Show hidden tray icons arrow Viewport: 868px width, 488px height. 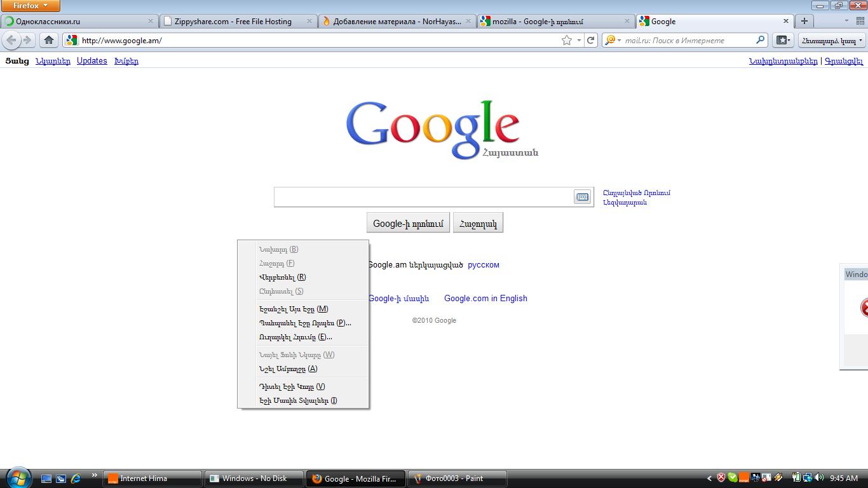(710, 478)
